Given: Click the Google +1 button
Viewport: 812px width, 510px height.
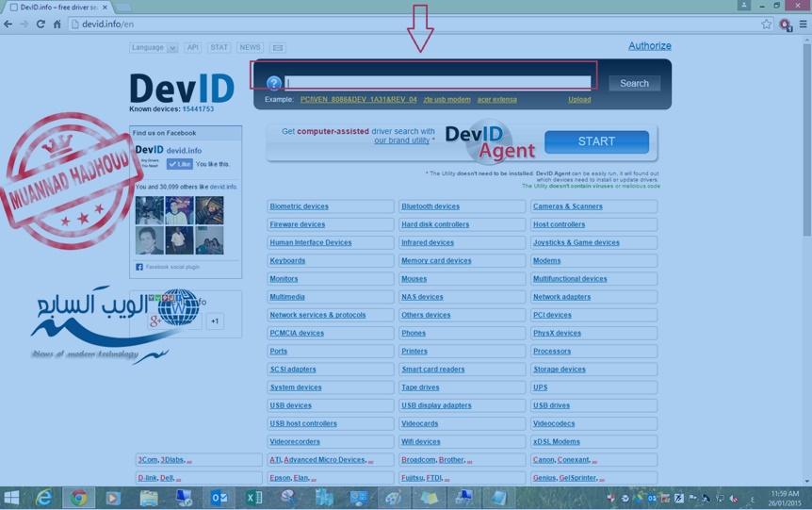Looking at the screenshot, I should [x=215, y=321].
